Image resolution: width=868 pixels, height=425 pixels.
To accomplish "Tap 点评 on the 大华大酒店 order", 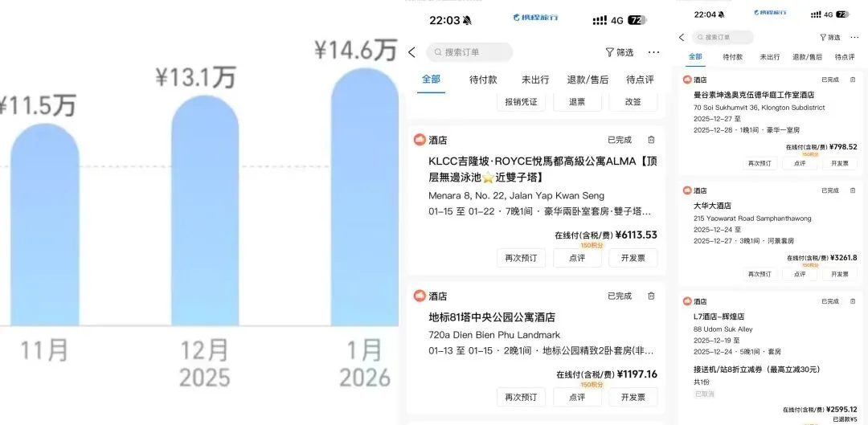I will 800,274.
